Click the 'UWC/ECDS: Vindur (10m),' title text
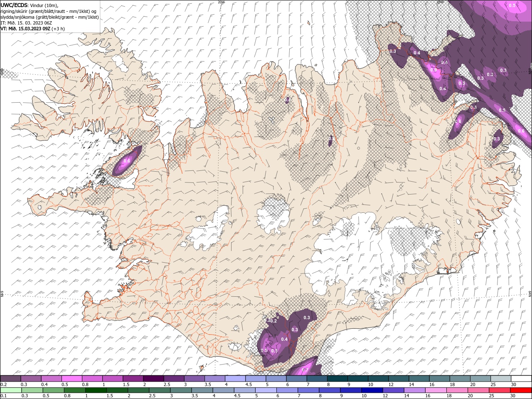Screen dimensions: 532x399 (29, 5)
